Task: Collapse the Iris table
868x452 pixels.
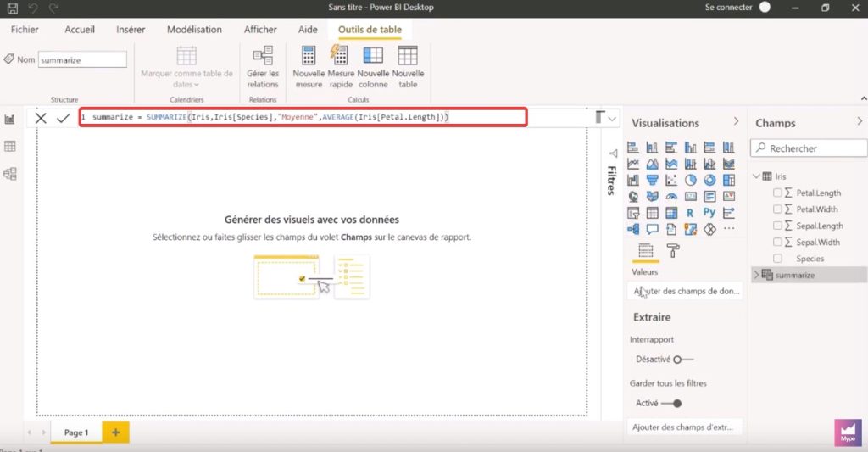Action: pos(756,176)
